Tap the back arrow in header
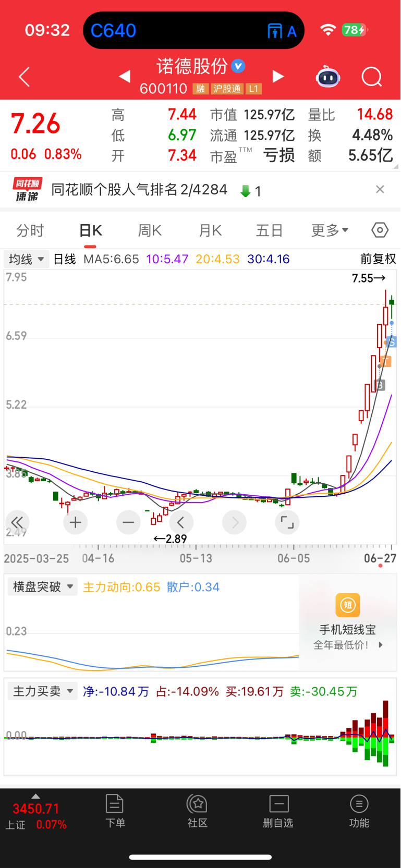Viewport: 401px width, 868px height. (x=24, y=77)
